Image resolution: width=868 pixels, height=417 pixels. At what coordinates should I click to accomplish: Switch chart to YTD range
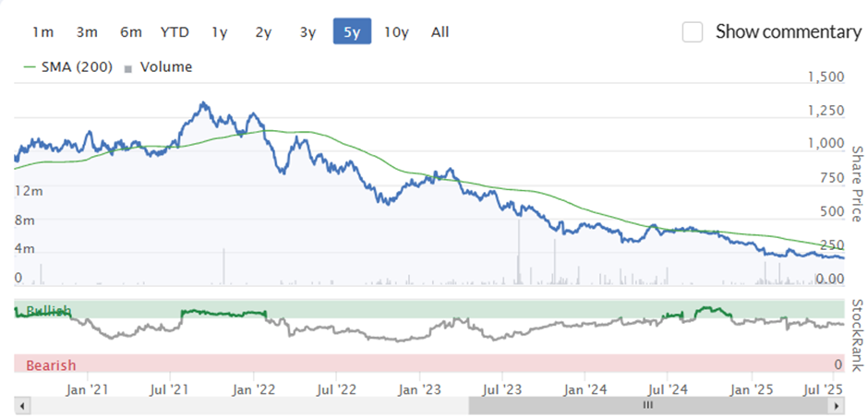(175, 32)
